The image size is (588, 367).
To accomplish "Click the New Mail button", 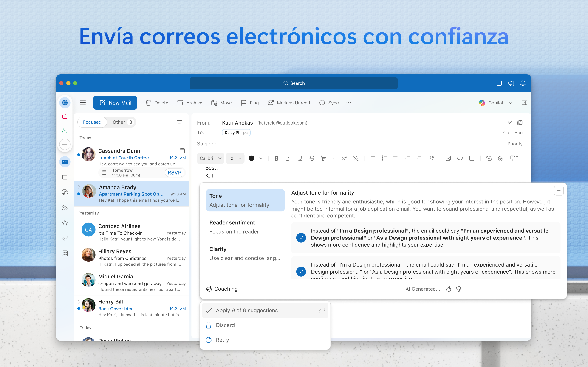I will click(115, 103).
